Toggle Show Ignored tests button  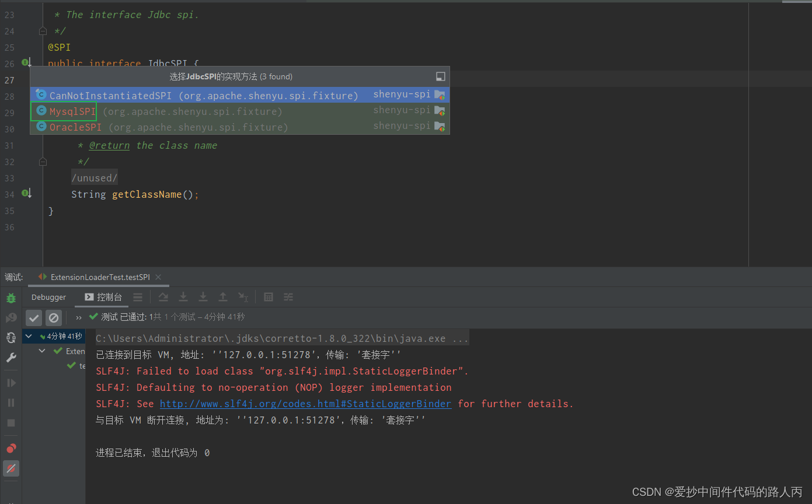[x=54, y=317]
